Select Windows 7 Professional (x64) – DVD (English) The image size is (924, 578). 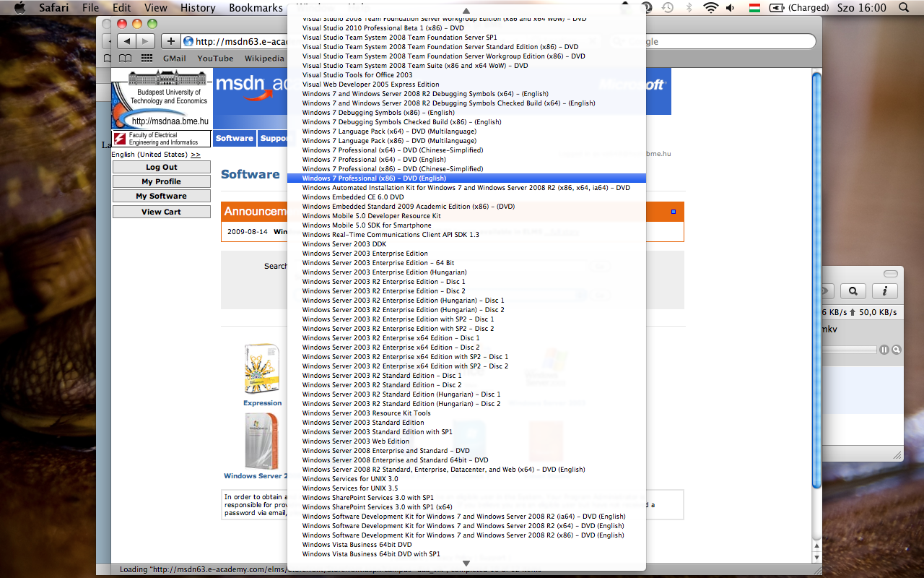(x=466, y=160)
